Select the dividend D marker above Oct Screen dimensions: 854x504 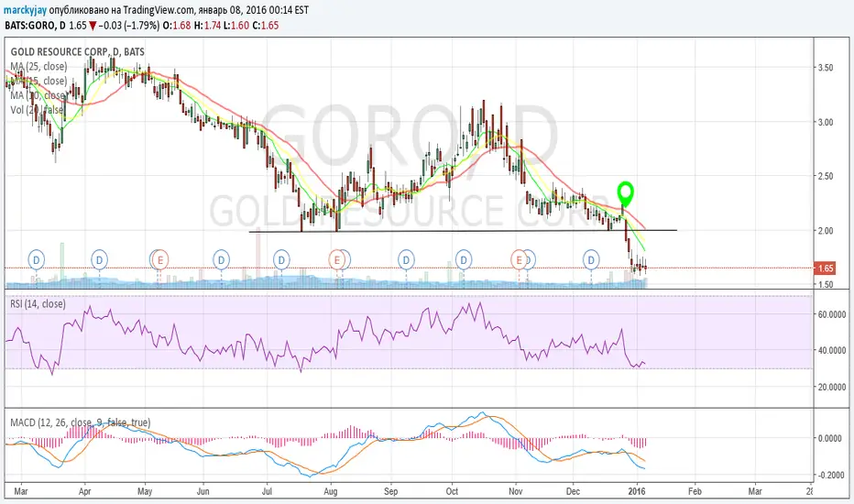464,260
